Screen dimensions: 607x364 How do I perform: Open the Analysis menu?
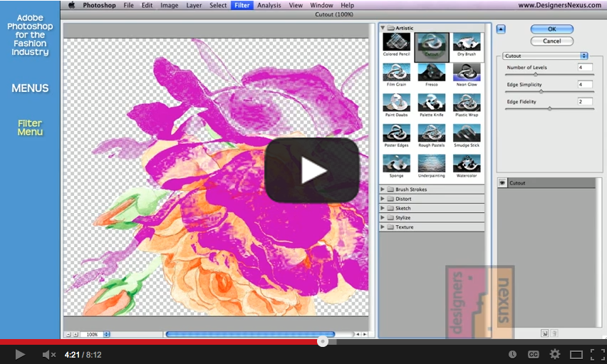pos(269,5)
